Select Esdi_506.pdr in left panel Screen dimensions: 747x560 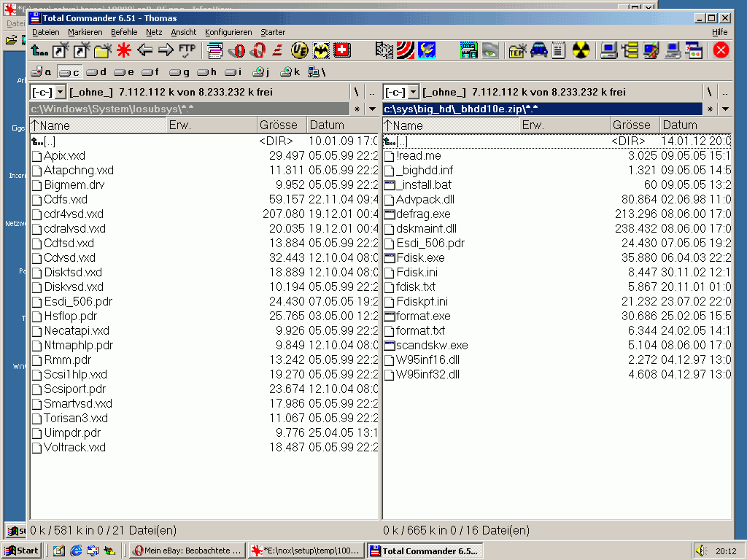204,302
